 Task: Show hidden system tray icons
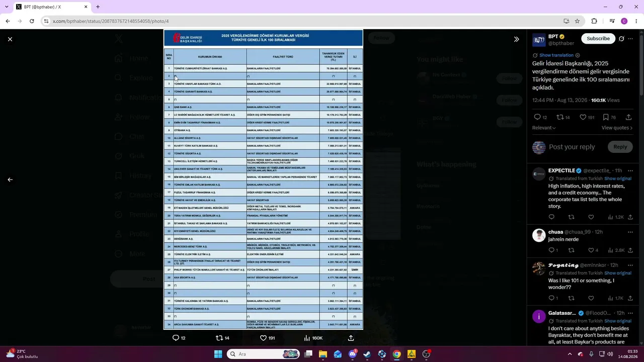point(570,354)
